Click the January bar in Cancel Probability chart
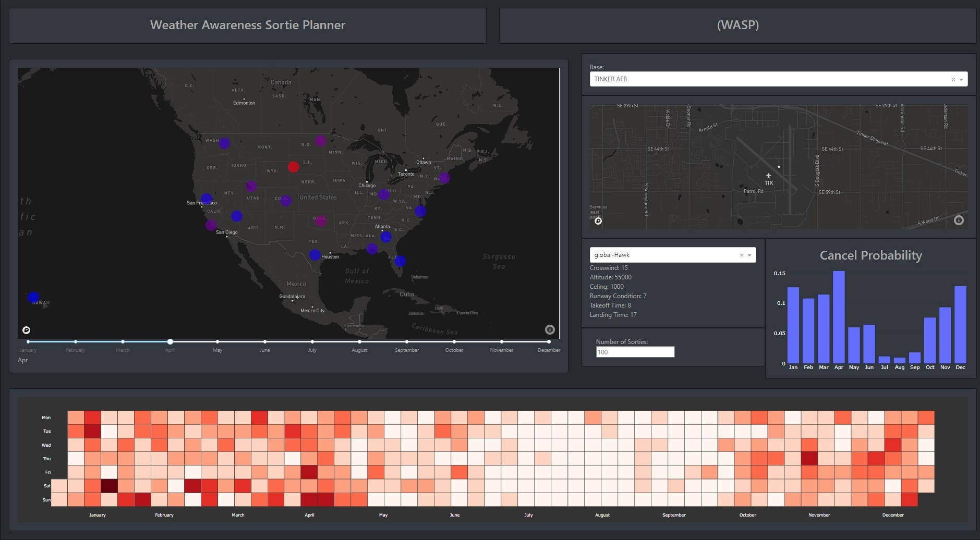980x540 pixels. tap(793, 325)
